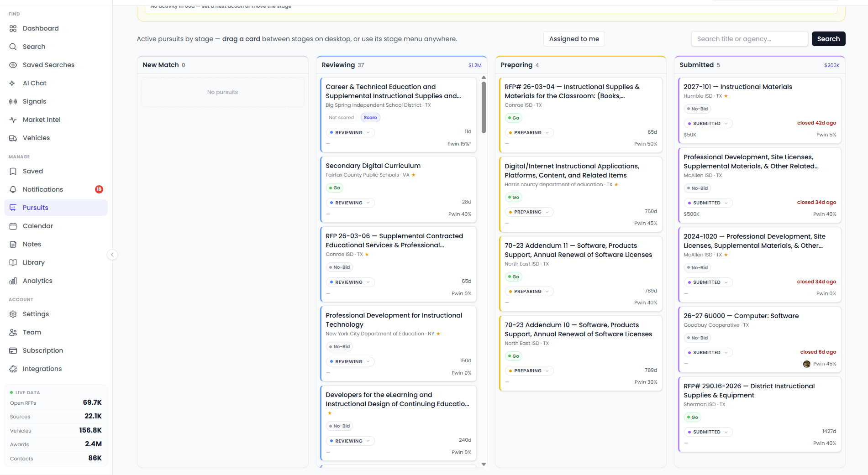868x475 pixels.
Task: Click the black Search button
Action: 828,39
